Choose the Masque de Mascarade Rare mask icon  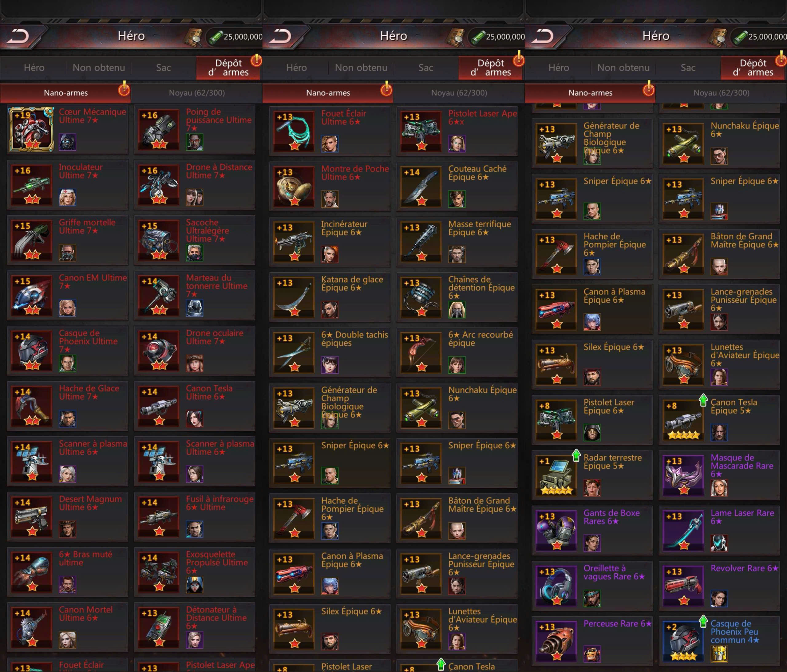[x=683, y=475]
